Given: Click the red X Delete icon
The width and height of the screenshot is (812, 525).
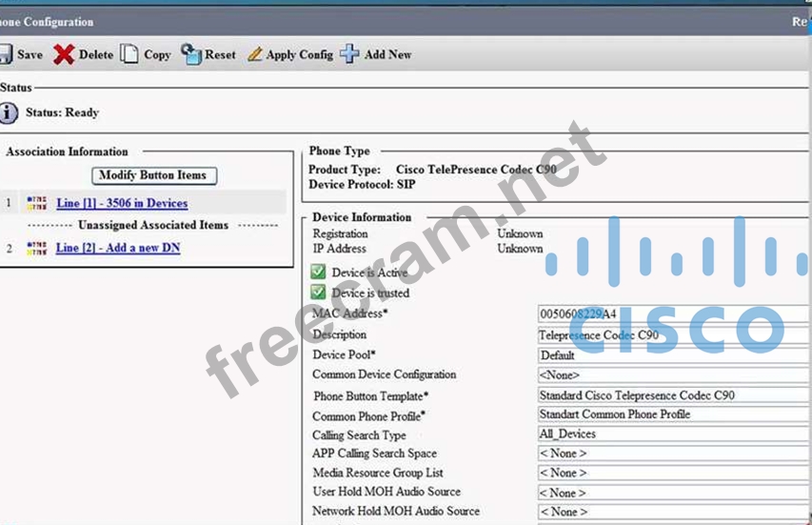Looking at the screenshot, I should click(x=64, y=54).
